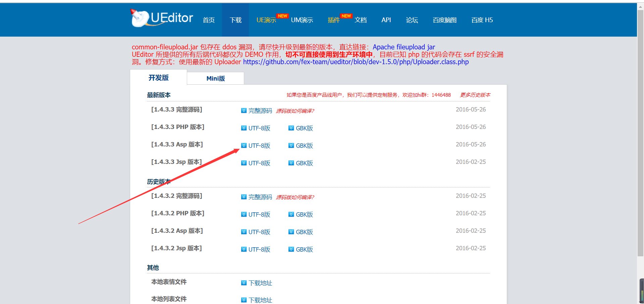Select the [1.4.3.3 PHP 版本] row label
Image resolution: width=644 pixels, height=304 pixels.
178,127
